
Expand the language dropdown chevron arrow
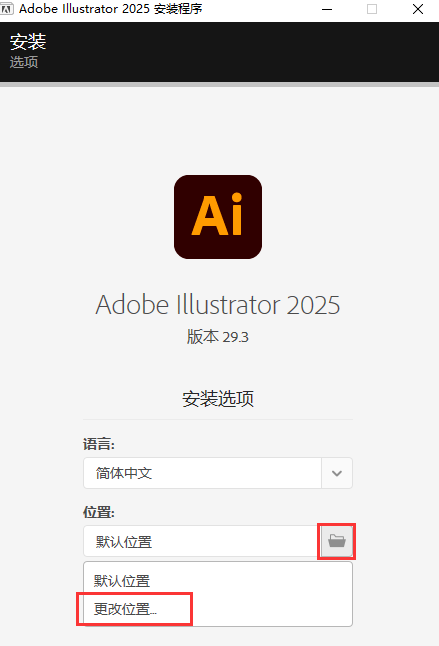coord(337,473)
